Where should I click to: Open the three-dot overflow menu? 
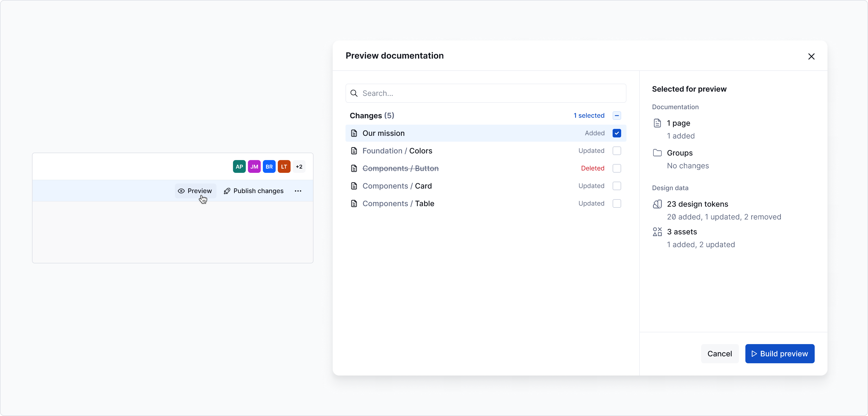coord(298,191)
